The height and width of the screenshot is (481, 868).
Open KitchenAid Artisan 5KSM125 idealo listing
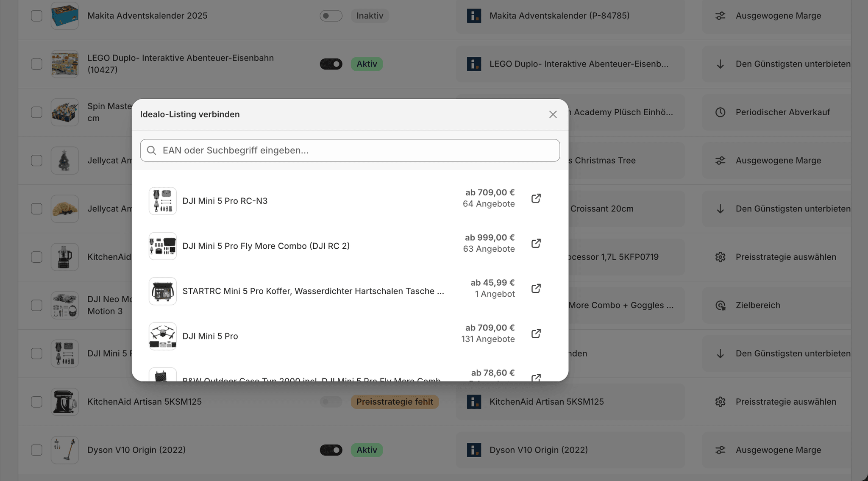tap(570, 402)
